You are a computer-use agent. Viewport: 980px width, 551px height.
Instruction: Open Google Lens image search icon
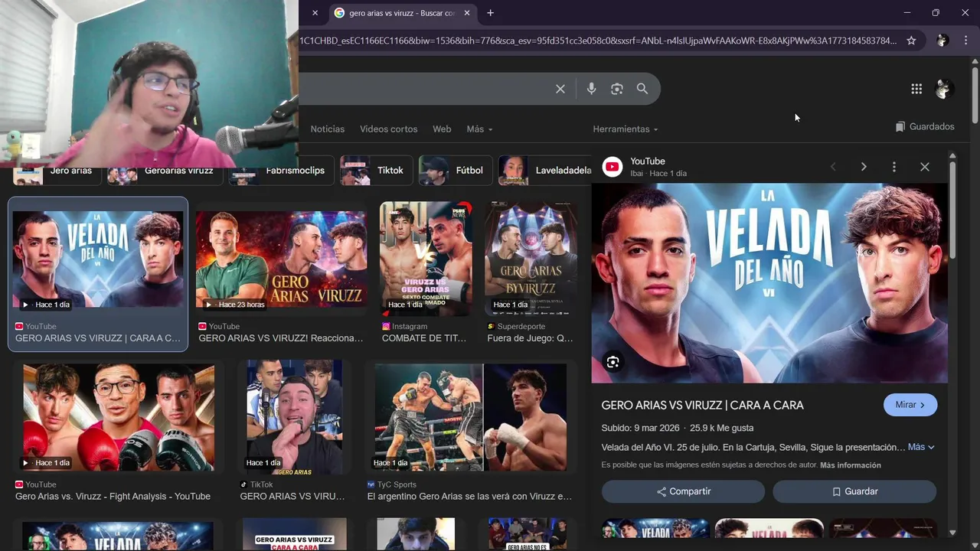coord(617,89)
